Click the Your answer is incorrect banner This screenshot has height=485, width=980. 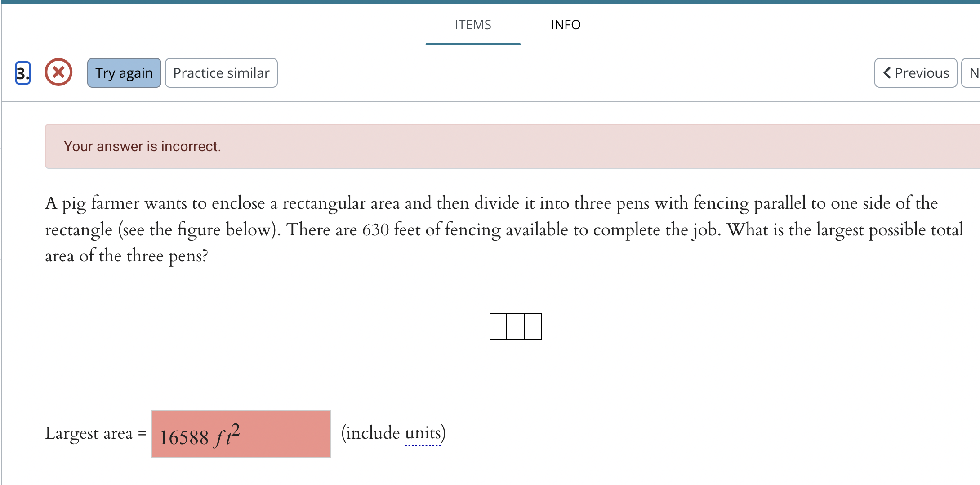coord(143,146)
